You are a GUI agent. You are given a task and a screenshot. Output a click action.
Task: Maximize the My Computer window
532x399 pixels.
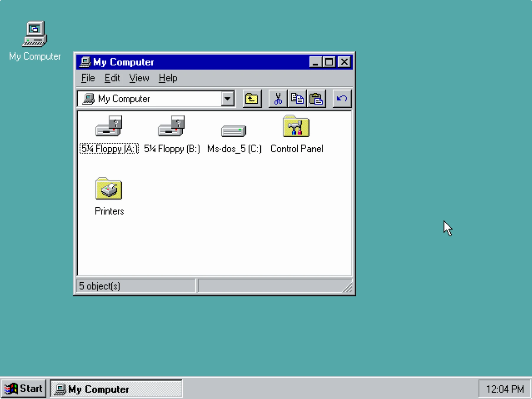pyautogui.click(x=329, y=62)
